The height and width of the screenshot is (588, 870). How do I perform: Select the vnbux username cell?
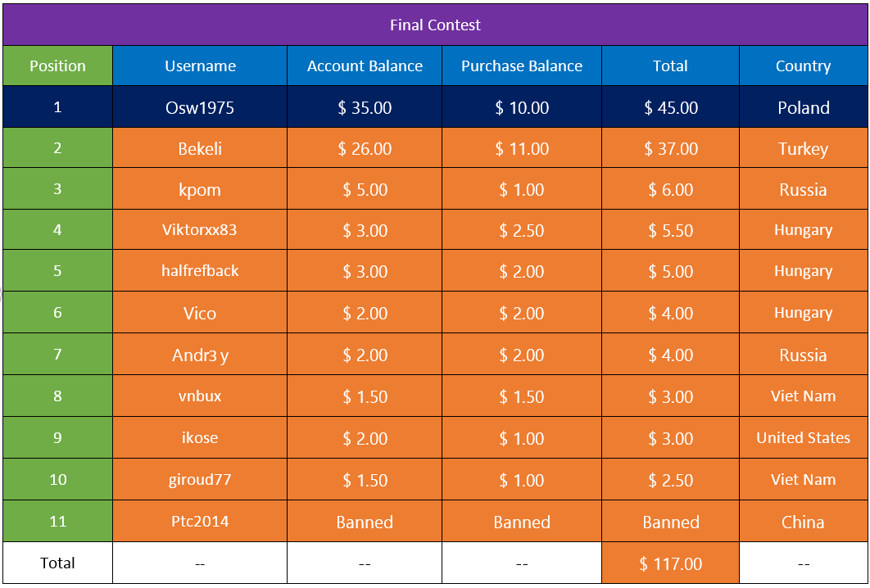[x=200, y=396]
